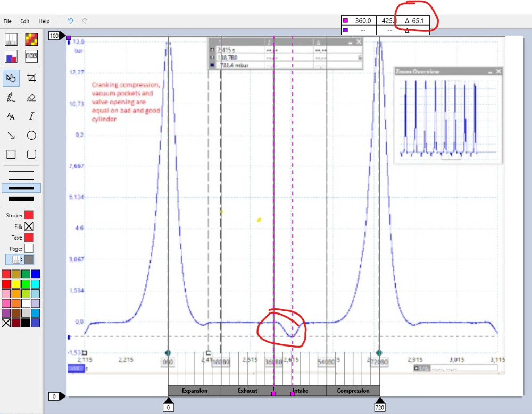
Task: Select the hand pointer tool
Action: coord(11,78)
